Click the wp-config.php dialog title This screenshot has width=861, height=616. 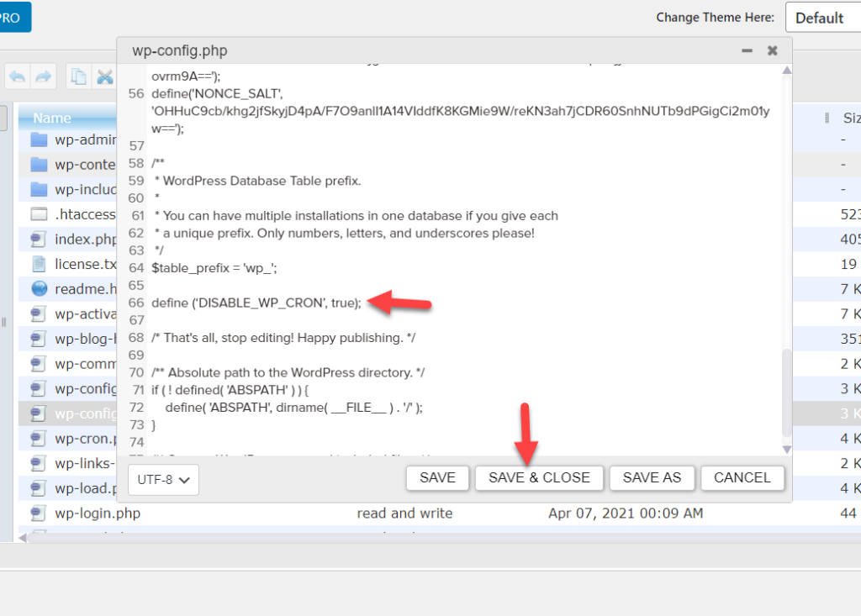click(x=180, y=50)
